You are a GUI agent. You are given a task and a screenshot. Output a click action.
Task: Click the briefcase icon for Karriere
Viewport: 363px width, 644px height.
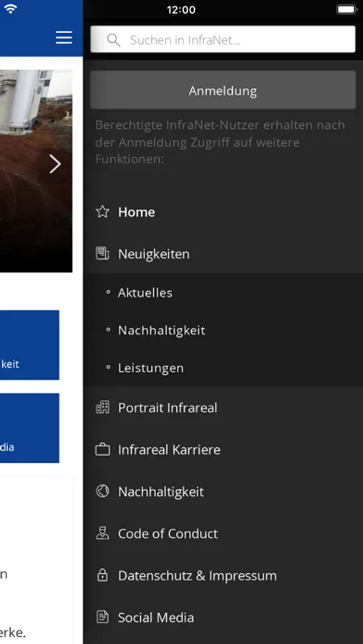pyautogui.click(x=102, y=449)
